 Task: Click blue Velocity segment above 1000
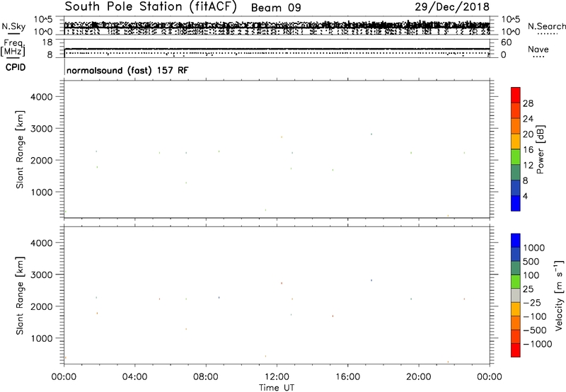pos(516,241)
